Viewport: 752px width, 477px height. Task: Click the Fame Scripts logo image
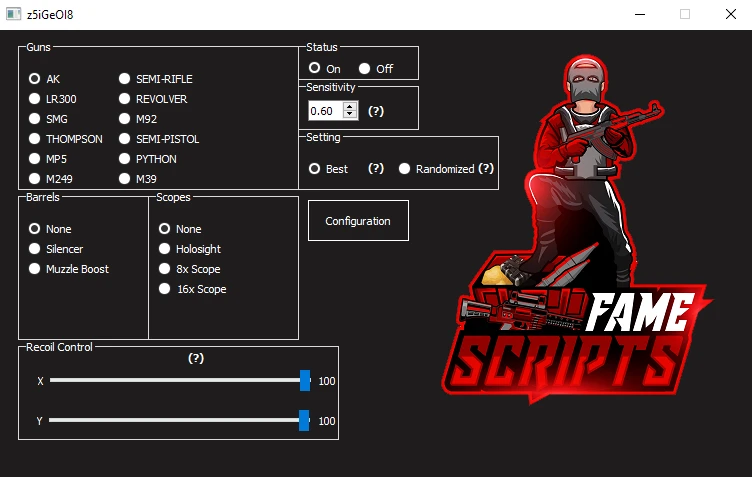pyautogui.click(x=577, y=230)
